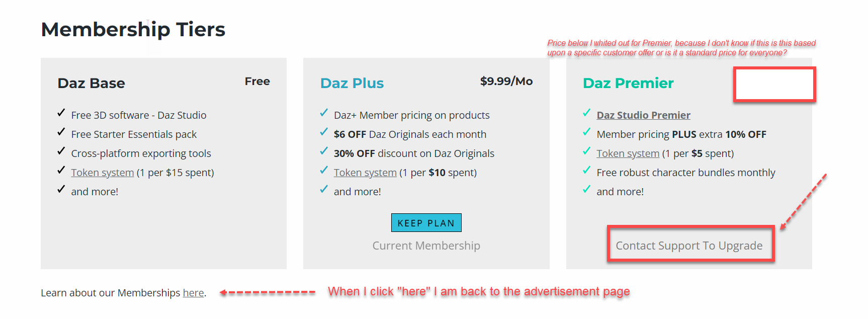
Task: Click checkmark beside 30% OFF discount
Action: point(324,151)
